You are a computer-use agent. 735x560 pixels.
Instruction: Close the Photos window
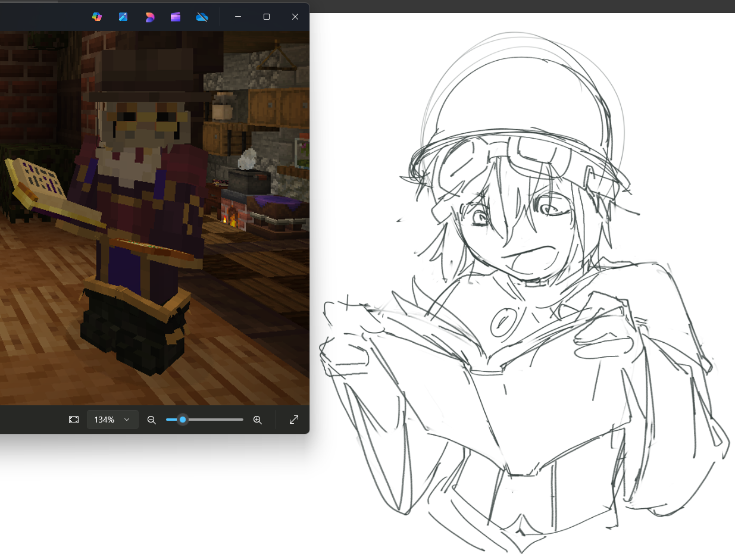295,17
